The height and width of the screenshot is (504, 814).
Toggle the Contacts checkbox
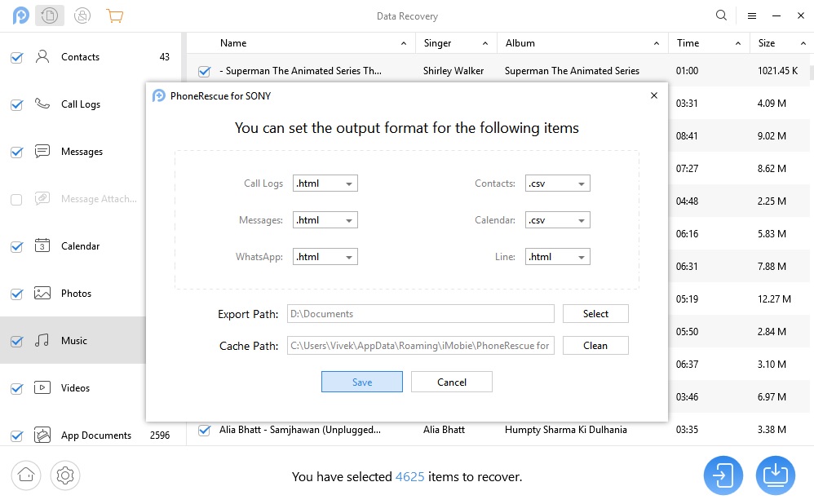(16, 58)
